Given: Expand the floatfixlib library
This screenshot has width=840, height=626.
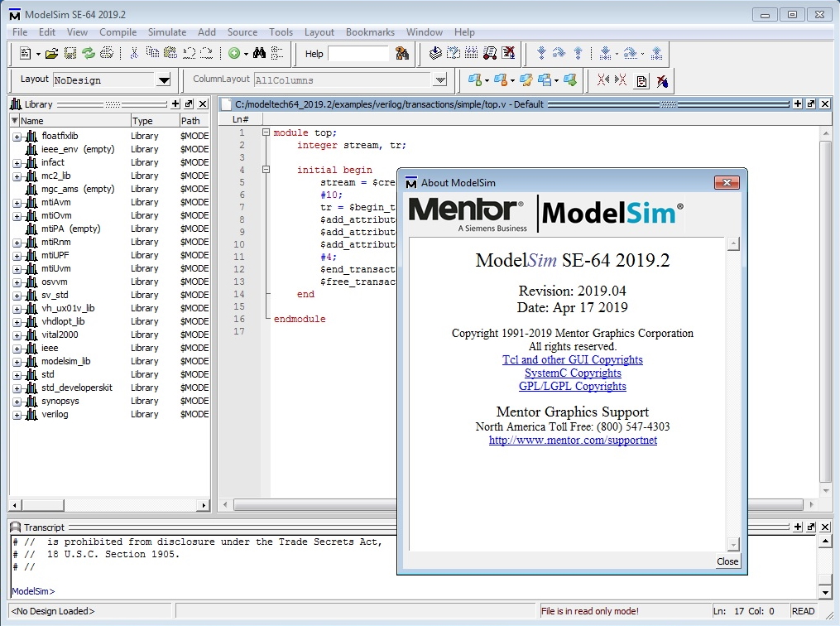Looking at the screenshot, I should pyautogui.click(x=17, y=137).
